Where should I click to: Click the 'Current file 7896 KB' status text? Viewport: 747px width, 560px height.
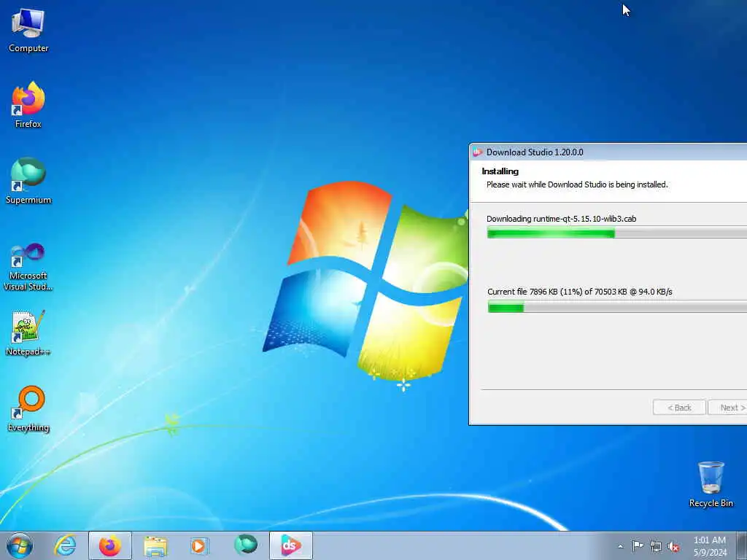click(580, 292)
